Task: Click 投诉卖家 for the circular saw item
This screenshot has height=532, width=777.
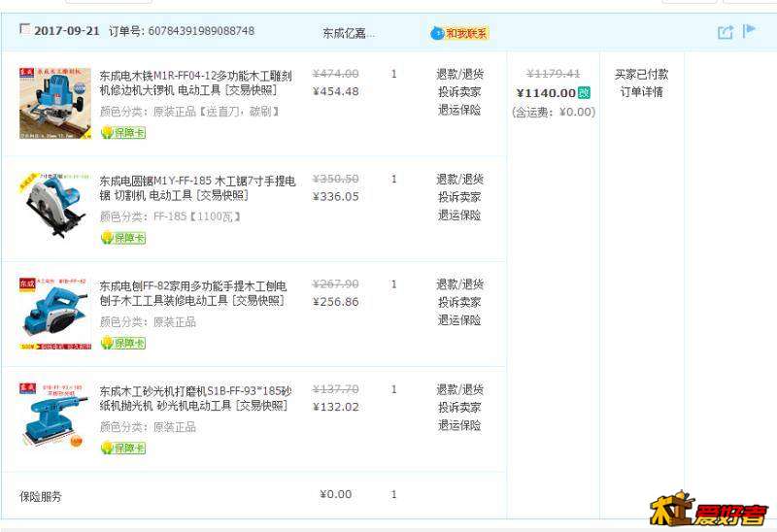Action: point(459,197)
